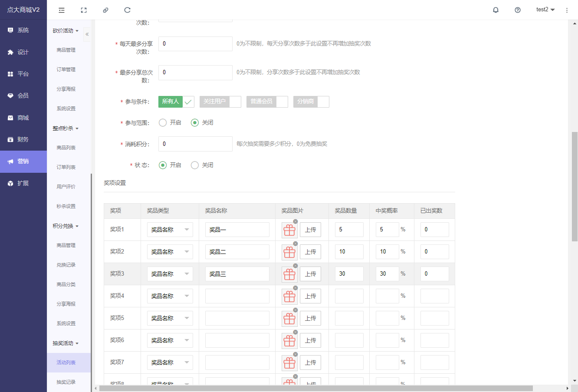Select 开启 for 参与范围
578x392 pixels.
pyautogui.click(x=170, y=123)
